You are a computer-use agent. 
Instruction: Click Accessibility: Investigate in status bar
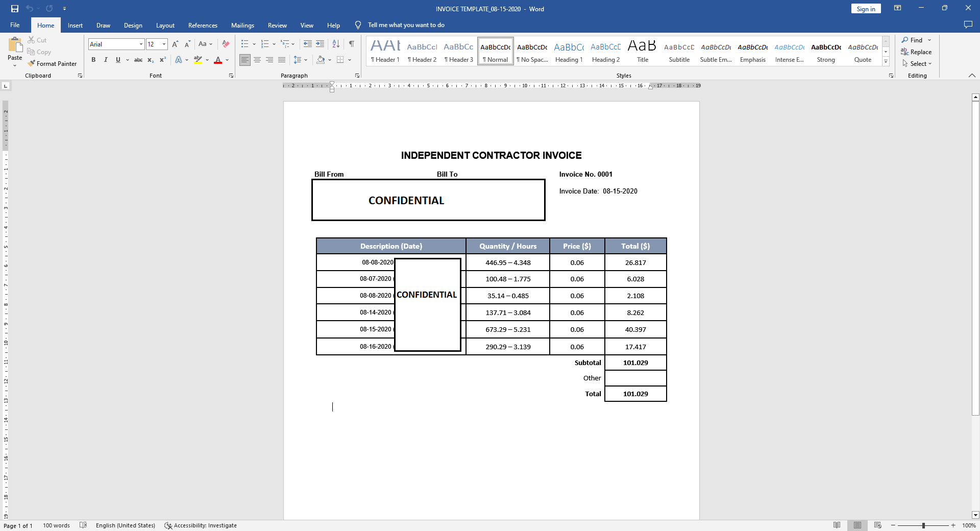(x=201, y=525)
